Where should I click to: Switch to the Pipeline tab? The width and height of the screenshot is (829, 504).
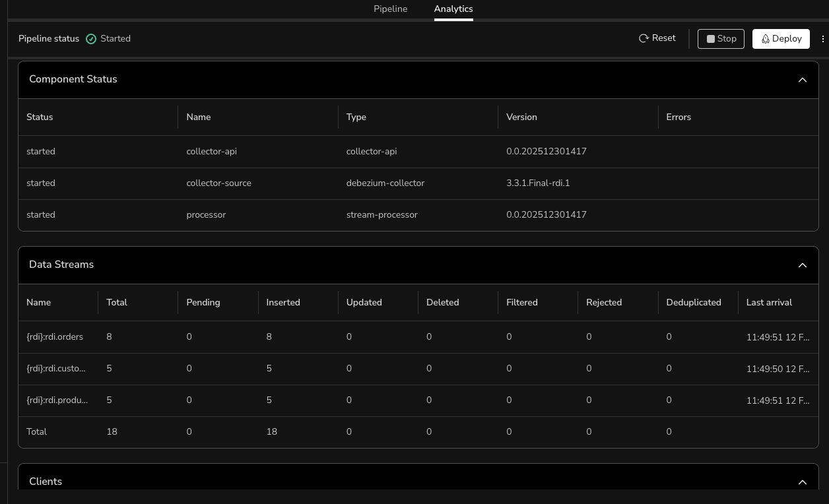(390, 9)
